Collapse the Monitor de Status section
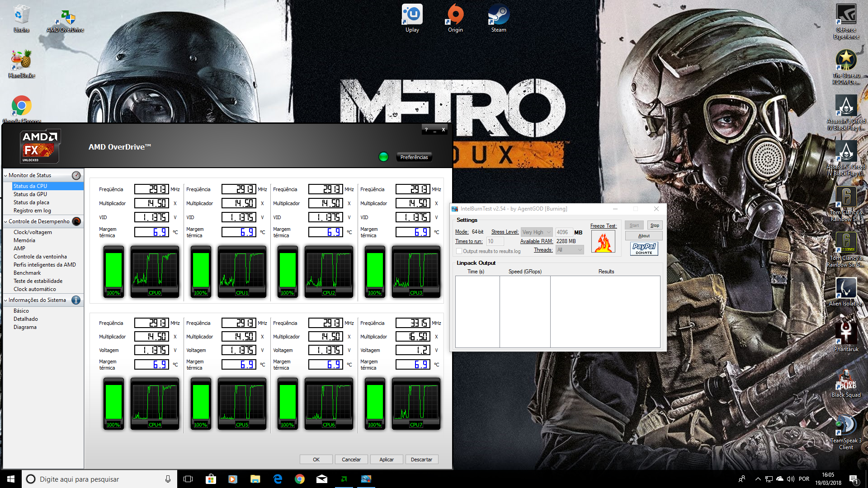The width and height of the screenshot is (868, 488). point(5,175)
